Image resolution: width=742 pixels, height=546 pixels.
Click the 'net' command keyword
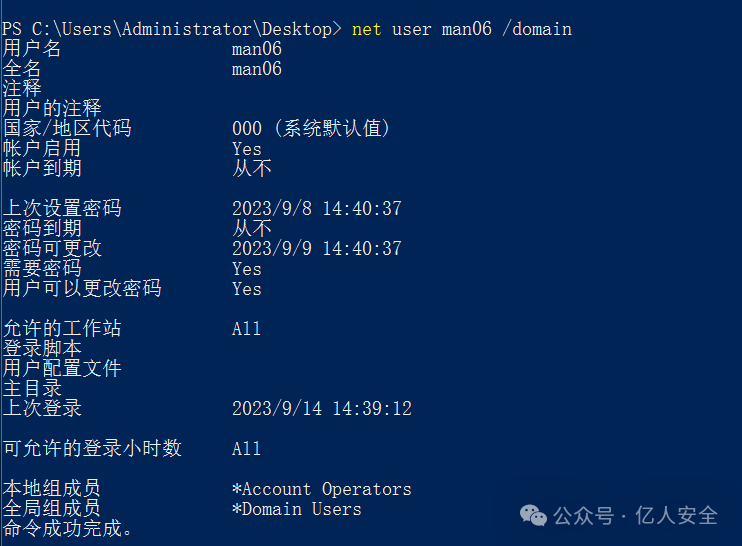coord(366,29)
